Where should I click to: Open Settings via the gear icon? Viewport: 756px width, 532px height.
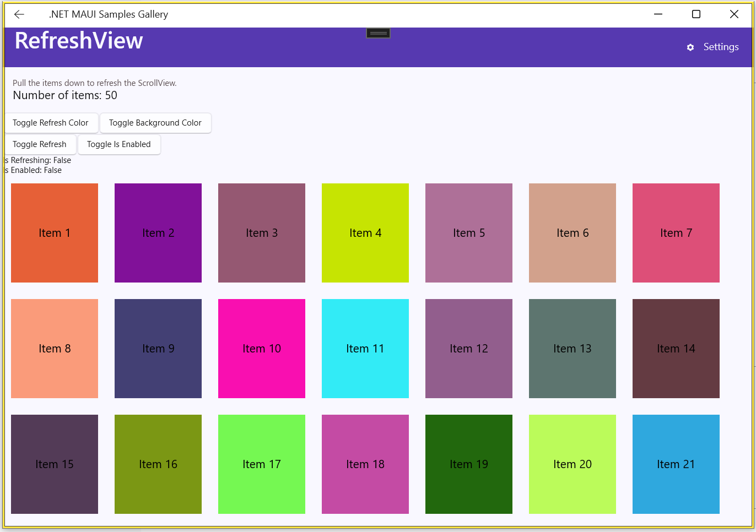[690, 47]
